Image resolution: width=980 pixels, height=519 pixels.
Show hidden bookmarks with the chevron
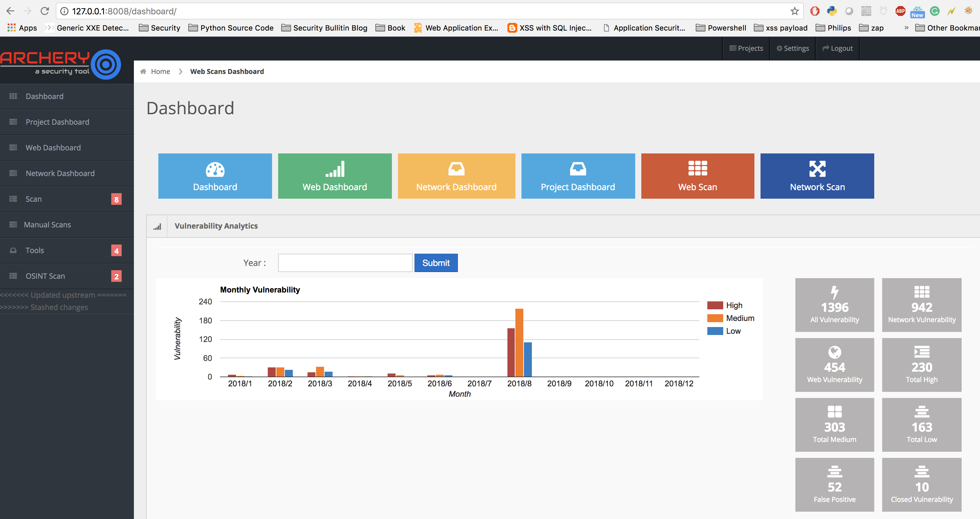tap(906, 28)
